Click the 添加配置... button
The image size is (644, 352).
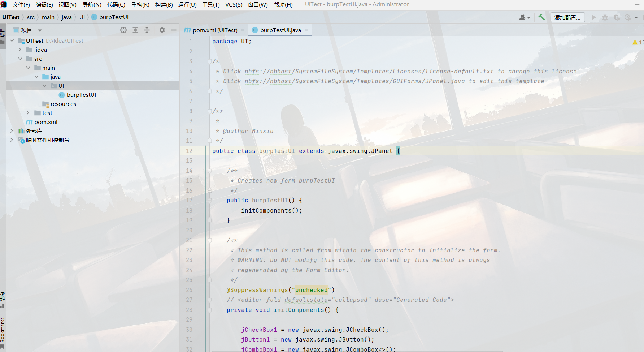(x=567, y=17)
